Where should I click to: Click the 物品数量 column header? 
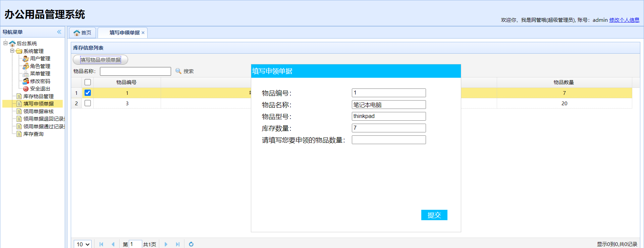(x=564, y=82)
